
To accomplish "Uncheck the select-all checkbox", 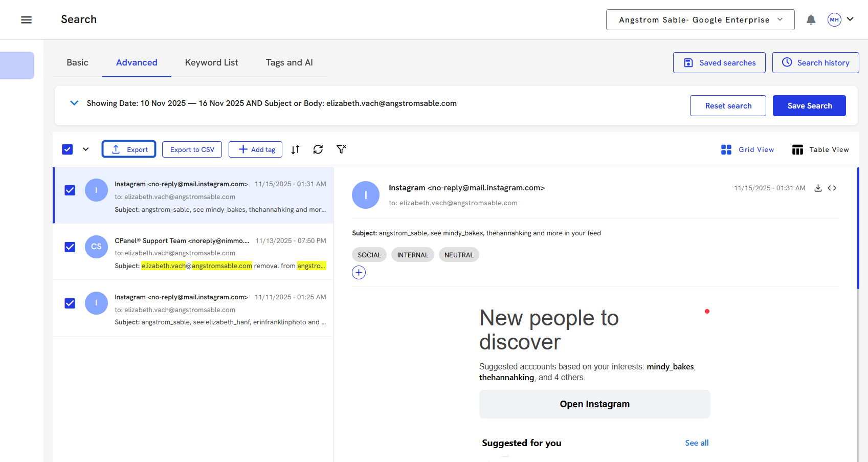I will click(x=68, y=149).
